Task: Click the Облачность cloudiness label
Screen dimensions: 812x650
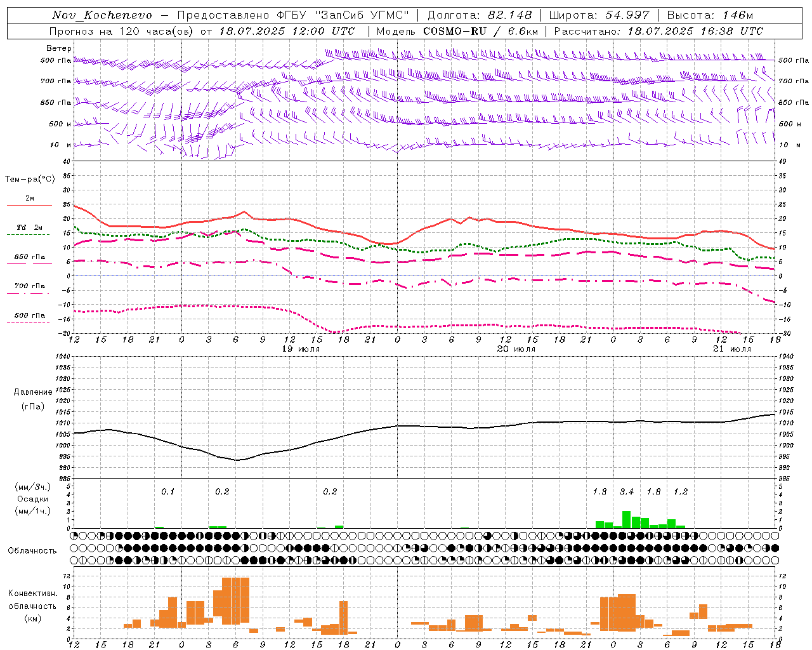Action: 32,550
